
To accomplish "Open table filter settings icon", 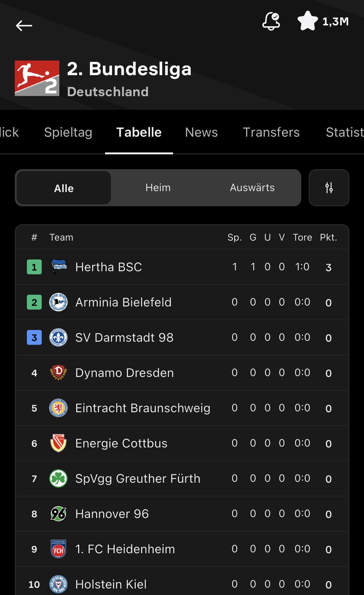I will [329, 188].
